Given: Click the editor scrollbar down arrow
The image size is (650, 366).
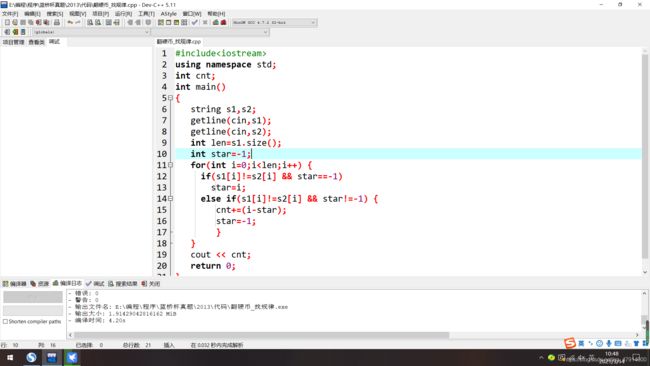Looking at the screenshot, I should click(x=645, y=272).
